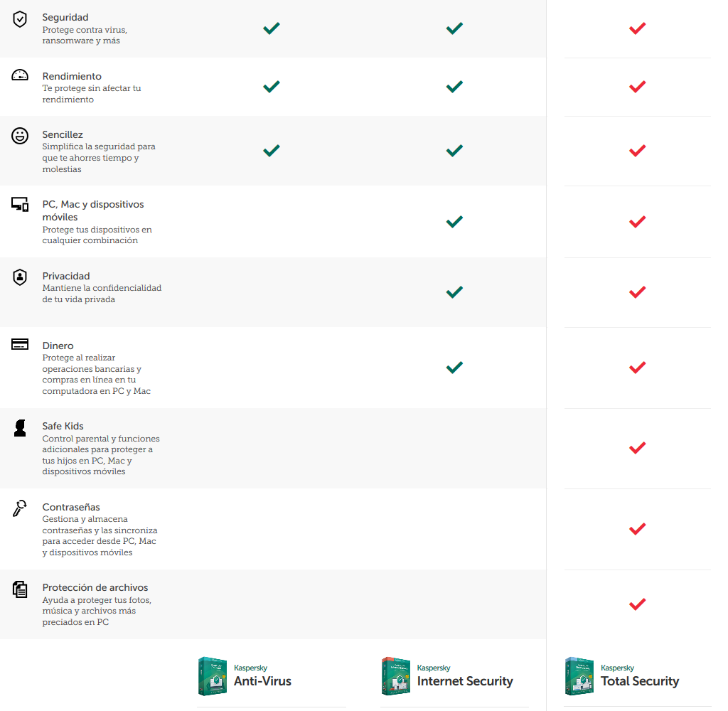Click the Dinero credit card icon
The width and height of the screenshot is (728, 711).
pyautogui.click(x=20, y=345)
